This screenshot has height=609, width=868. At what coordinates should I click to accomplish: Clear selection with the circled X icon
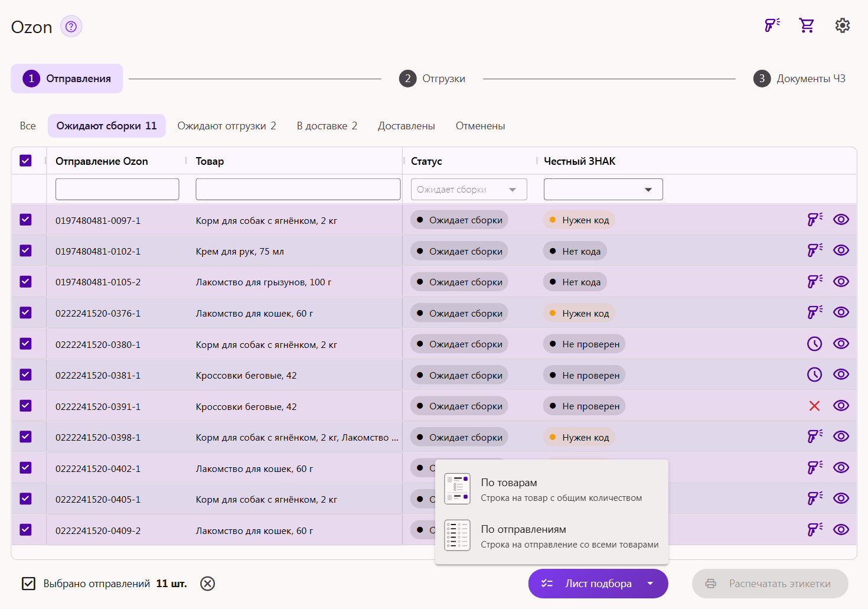tap(207, 584)
